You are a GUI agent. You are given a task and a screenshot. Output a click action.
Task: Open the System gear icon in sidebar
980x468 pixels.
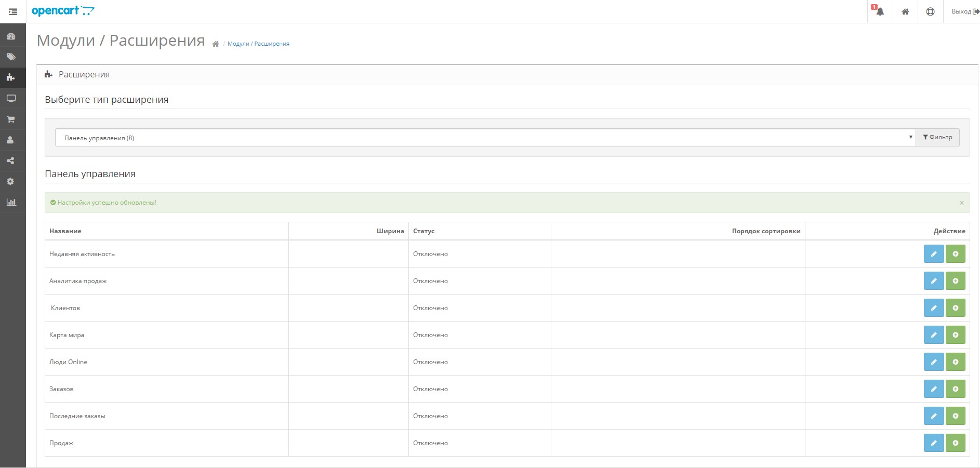(11, 182)
